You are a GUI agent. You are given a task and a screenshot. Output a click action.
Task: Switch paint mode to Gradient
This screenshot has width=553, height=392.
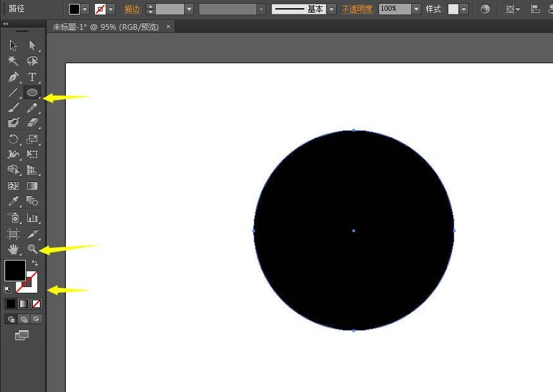[23, 304]
